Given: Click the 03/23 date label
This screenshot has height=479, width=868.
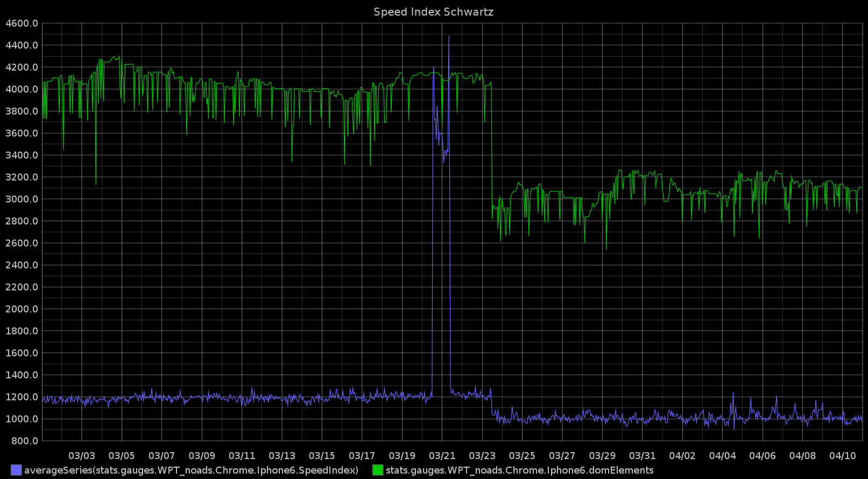Looking at the screenshot, I should pos(482,456).
